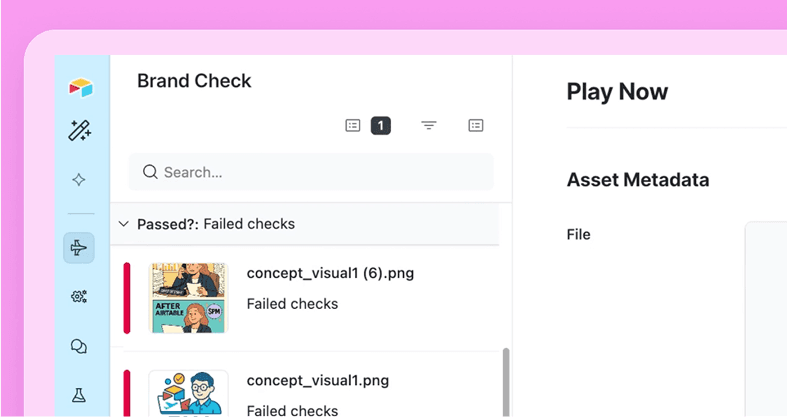Click the rightmost list view icon

[476, 126]
